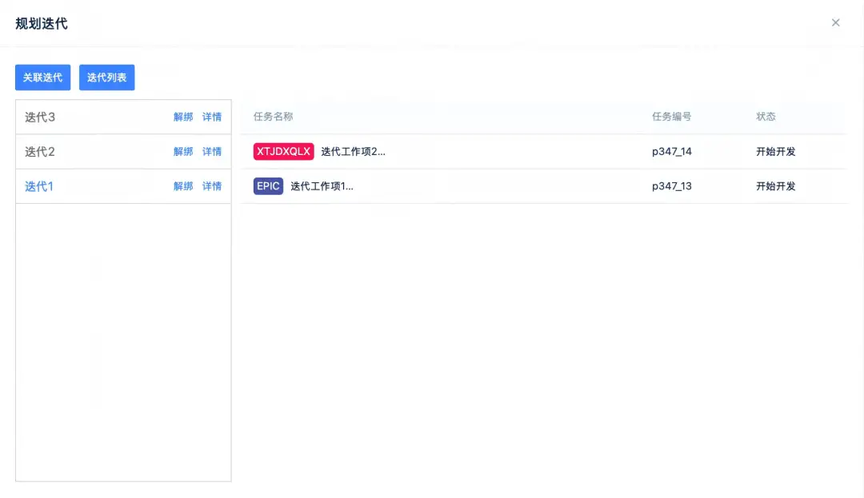864x498 pixels.
Task: Select 迭代2 in the iteration list
Action: [x=40, y=151]
